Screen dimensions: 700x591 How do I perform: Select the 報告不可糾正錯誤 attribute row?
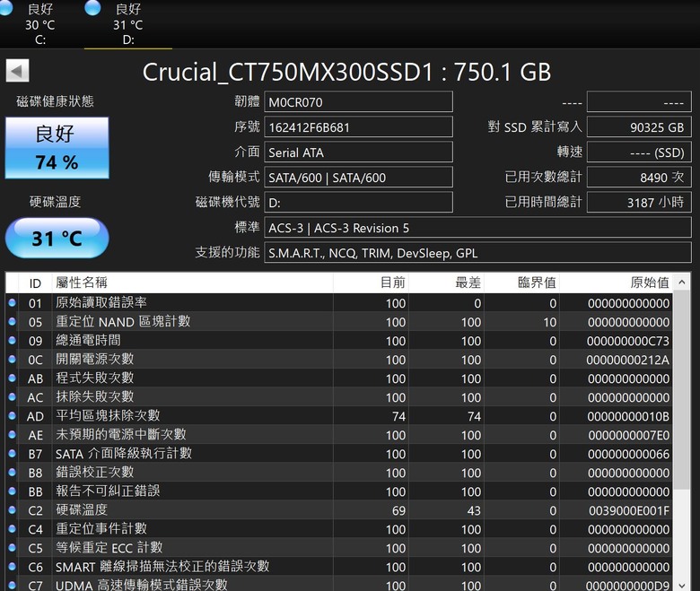339,491
